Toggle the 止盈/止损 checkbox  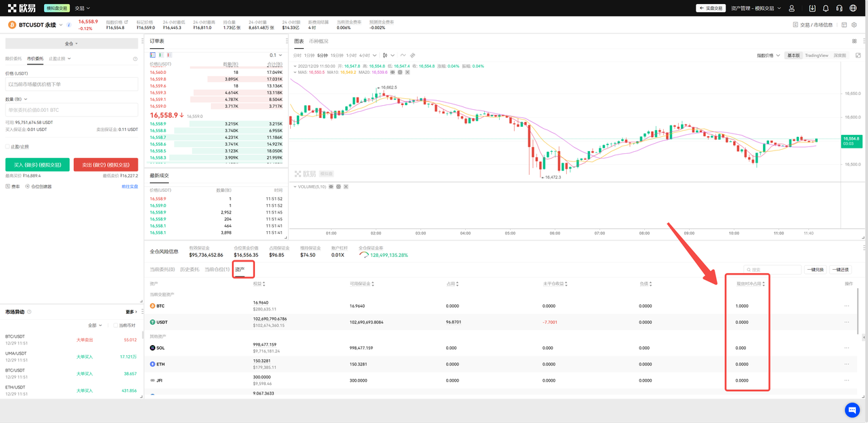[x=7, y=146]
